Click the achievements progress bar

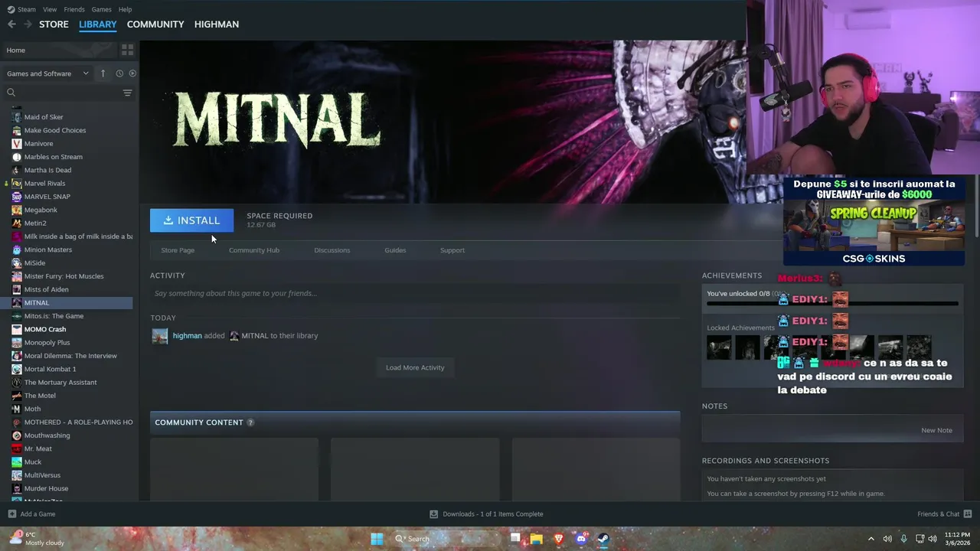click(x=832, y=304)
